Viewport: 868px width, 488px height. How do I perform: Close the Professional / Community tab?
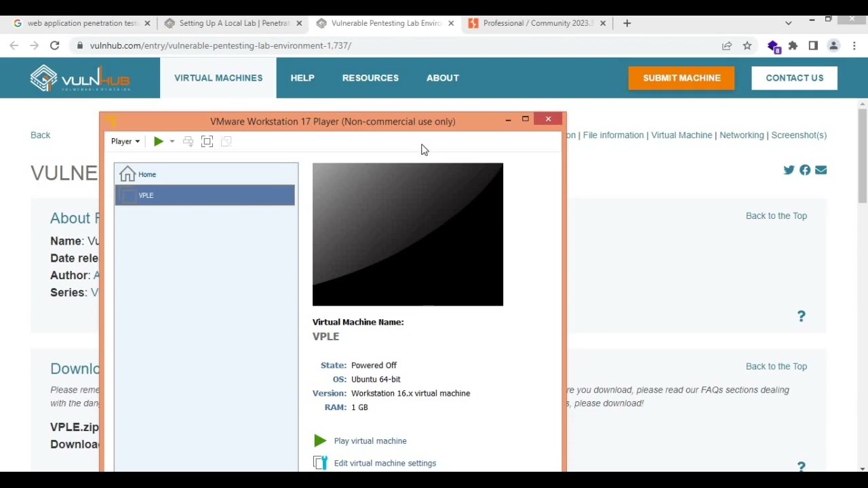point(603,23)
